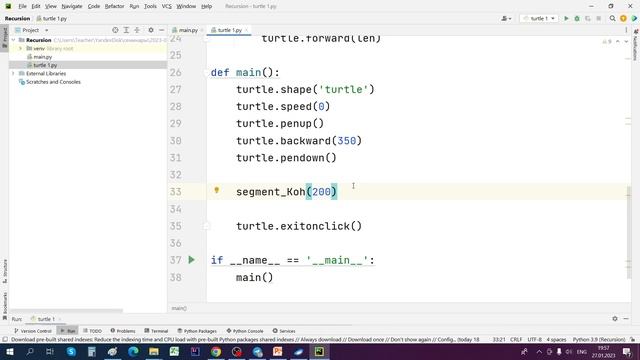Open Microsoft Edge from taskbar
The height and width of the screenshot is (360, 640).
(133, 351)
